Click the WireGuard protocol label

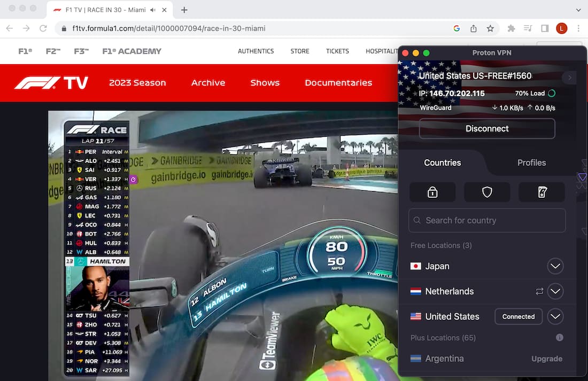(x=435, y=108)
